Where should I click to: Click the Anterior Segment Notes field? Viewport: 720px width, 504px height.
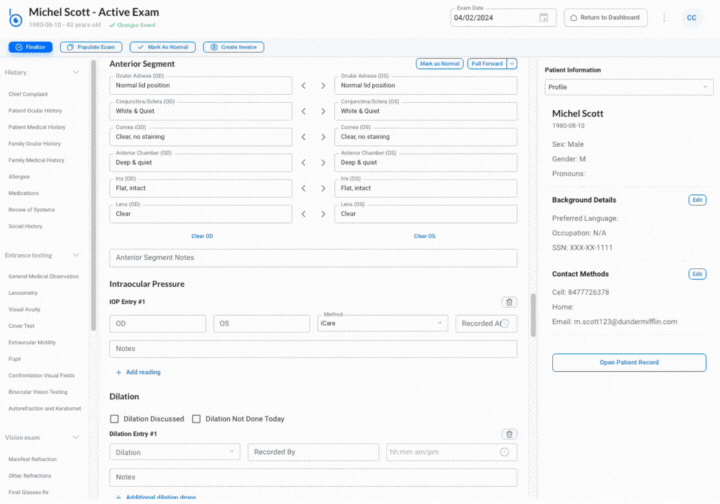point(313,258)
